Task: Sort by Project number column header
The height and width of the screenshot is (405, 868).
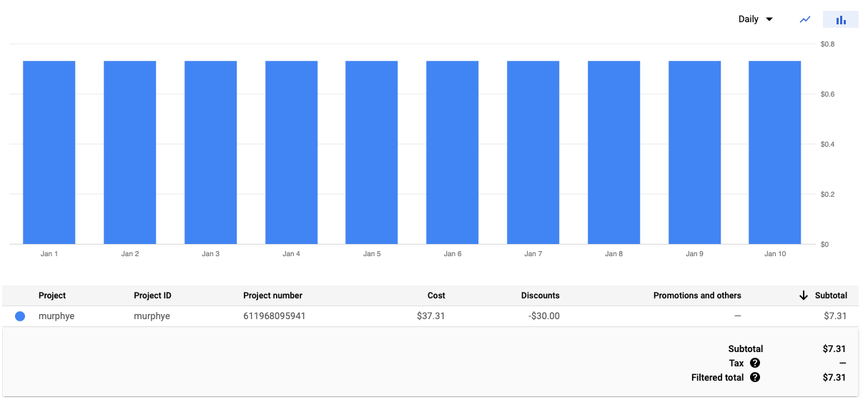Action: click(272, 296)
